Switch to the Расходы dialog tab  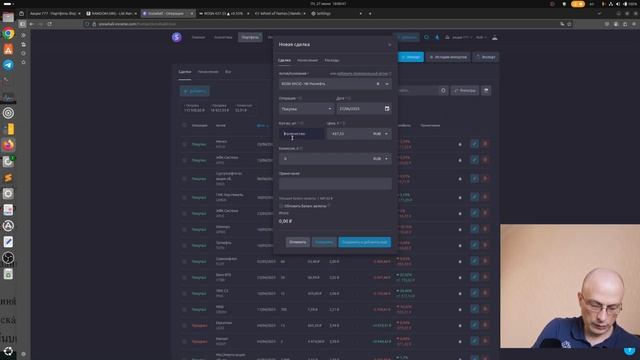click(x=332, y=60)
